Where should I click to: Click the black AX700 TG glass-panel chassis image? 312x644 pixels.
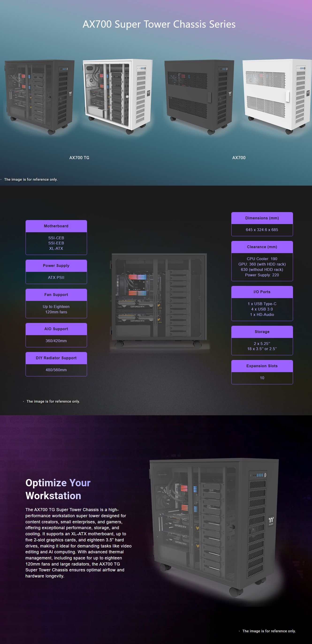[x=40, y=97]
